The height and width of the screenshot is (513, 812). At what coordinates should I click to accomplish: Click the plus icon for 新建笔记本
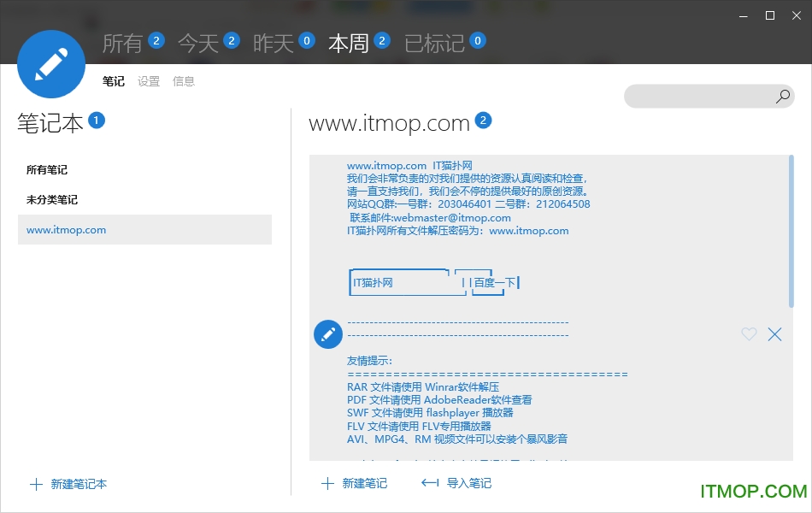click(x=36, y=484)
